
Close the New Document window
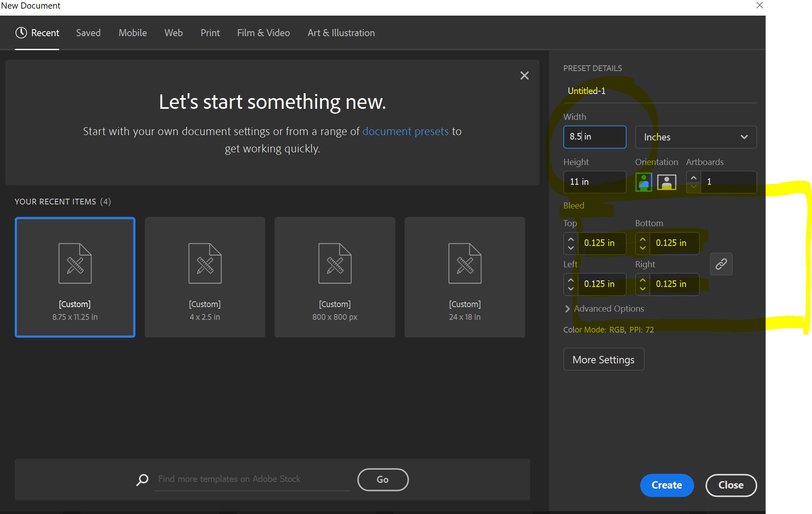coord(759,5)
